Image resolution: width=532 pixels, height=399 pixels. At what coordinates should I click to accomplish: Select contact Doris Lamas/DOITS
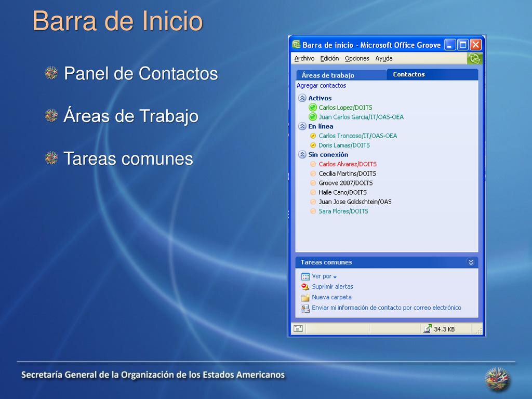(x=344, y=145)
